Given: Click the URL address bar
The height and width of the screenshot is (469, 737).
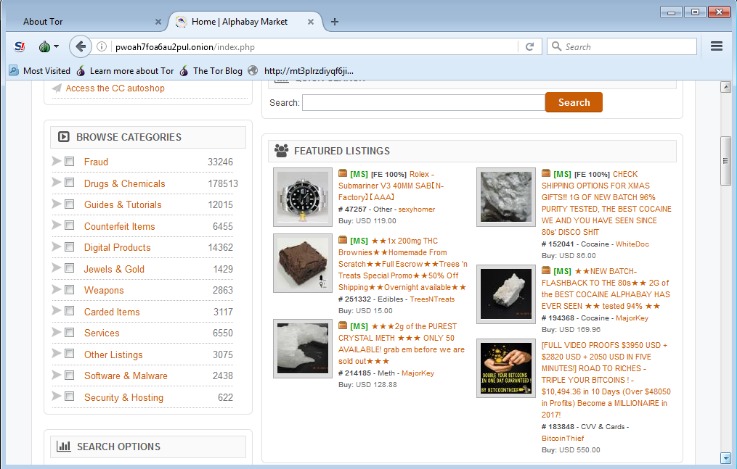Looking at the screenshot, I should pyautogui.click(x=315, y=47).
